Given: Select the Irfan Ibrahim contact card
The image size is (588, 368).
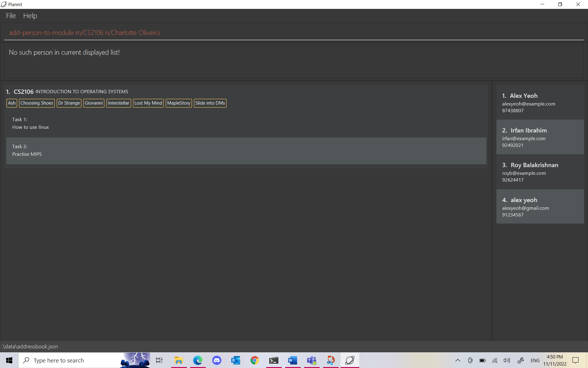Looking at the screenshot, I should click(x=540, y=137).
